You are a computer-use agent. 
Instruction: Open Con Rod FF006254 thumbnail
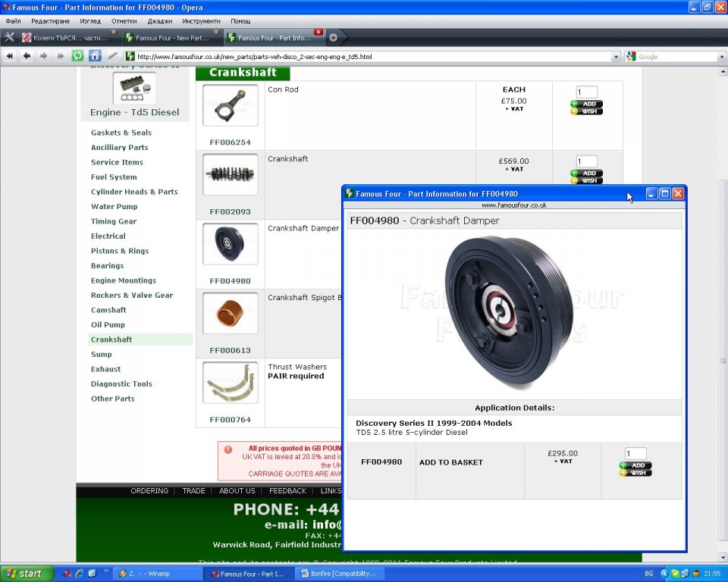231,105
